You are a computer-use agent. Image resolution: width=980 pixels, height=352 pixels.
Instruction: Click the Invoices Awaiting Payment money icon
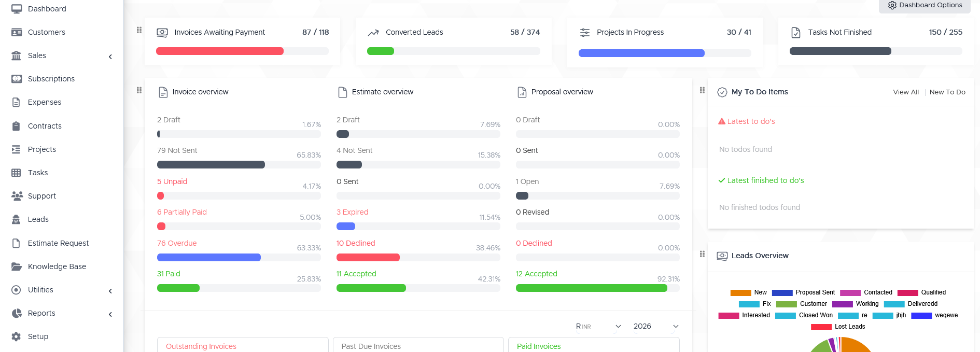162,32
